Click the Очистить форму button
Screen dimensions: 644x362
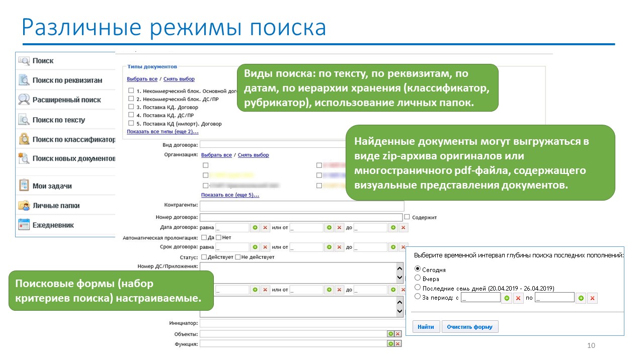point(470,327)
